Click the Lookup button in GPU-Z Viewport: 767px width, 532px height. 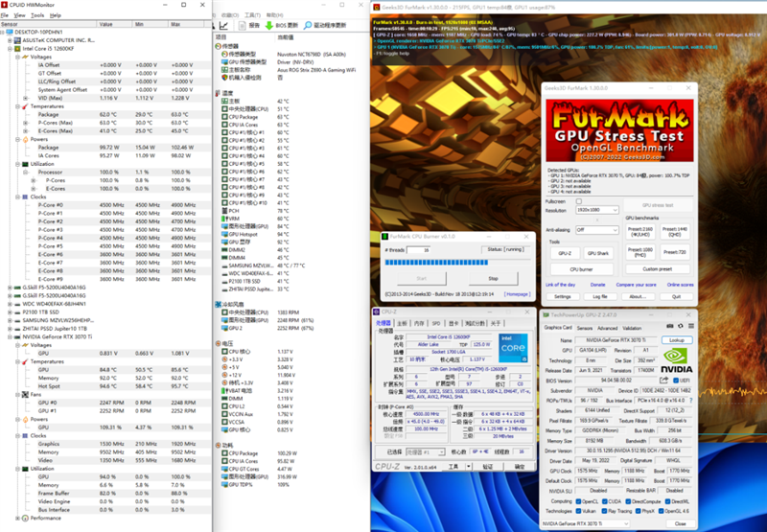click(677, 340)
